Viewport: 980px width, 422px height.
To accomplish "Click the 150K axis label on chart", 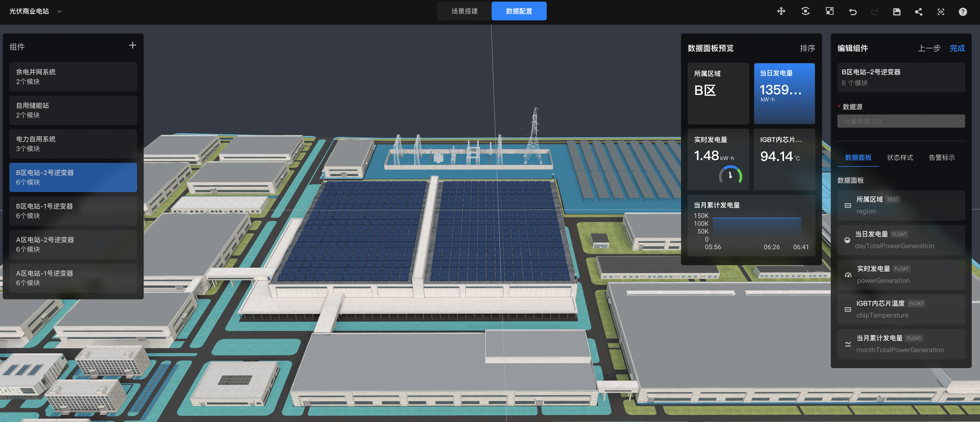I will pos(701,216).
